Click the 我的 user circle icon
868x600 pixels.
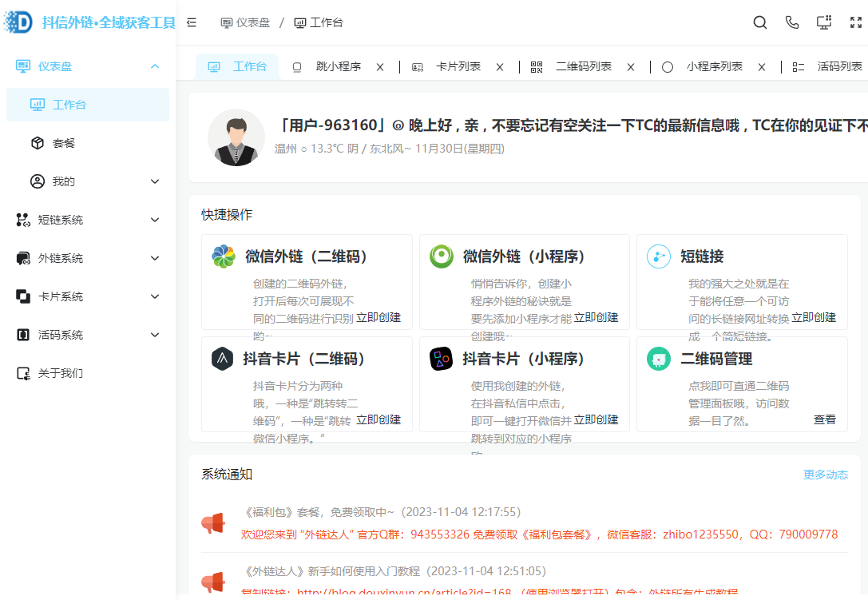pyautogui.click(x=37, y=181)
